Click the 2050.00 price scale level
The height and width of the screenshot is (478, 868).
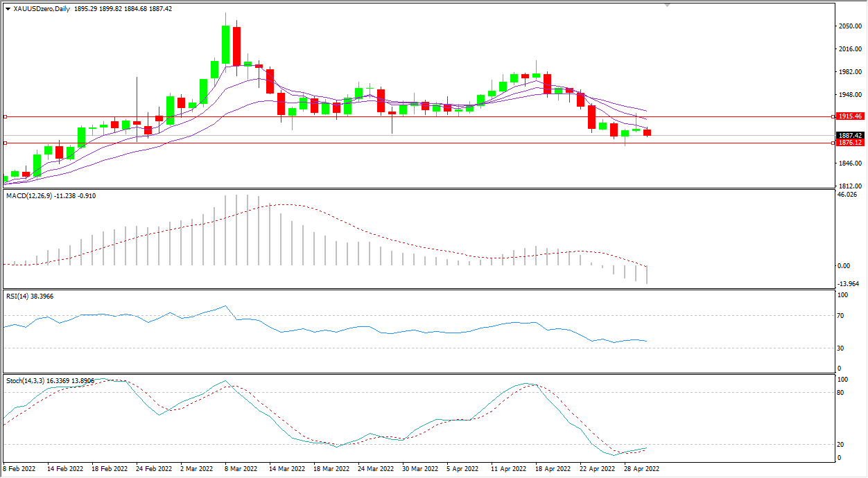click(x=849, y=26)
